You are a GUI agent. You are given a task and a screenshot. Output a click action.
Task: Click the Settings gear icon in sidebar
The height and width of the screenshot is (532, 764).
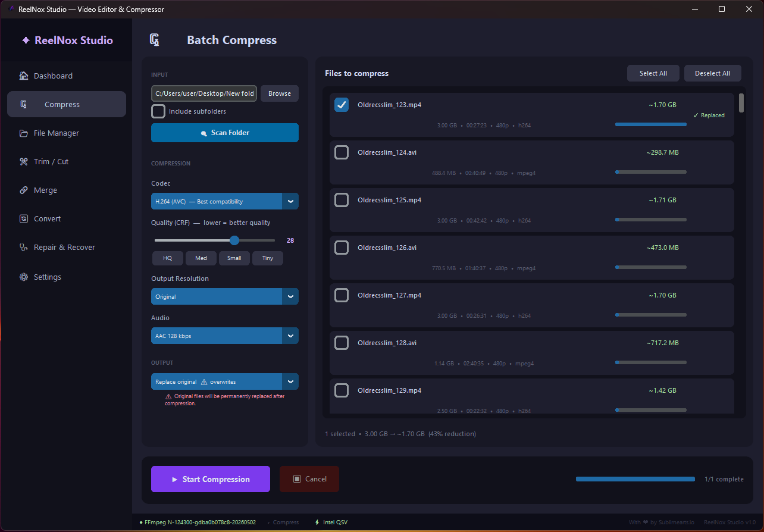24,277
